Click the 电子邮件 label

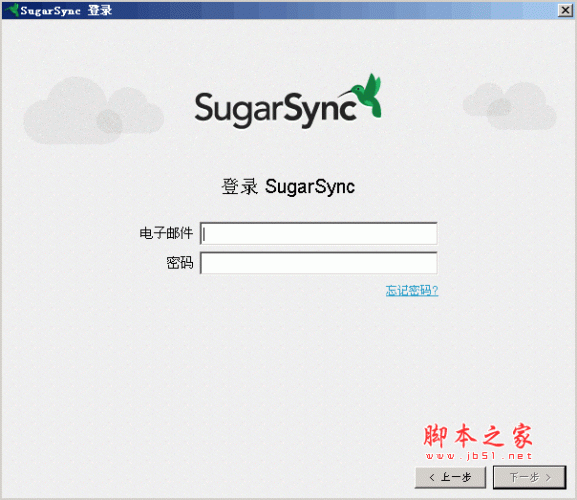(x=166, y=233)
